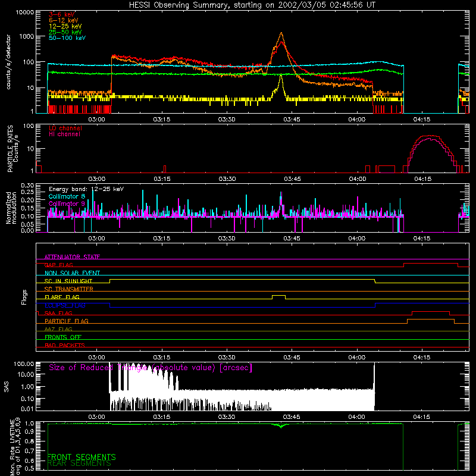Screen dimensions: 476x476
Task: Click the orange 6-12 keV flare peak
Action: point(281,33)
